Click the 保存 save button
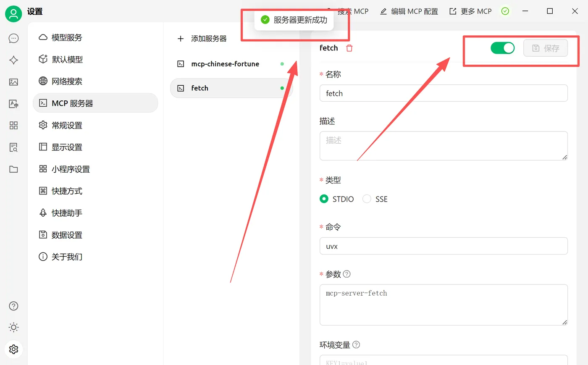This screenshot has height=365, width=588. click(x=546, y=48)
